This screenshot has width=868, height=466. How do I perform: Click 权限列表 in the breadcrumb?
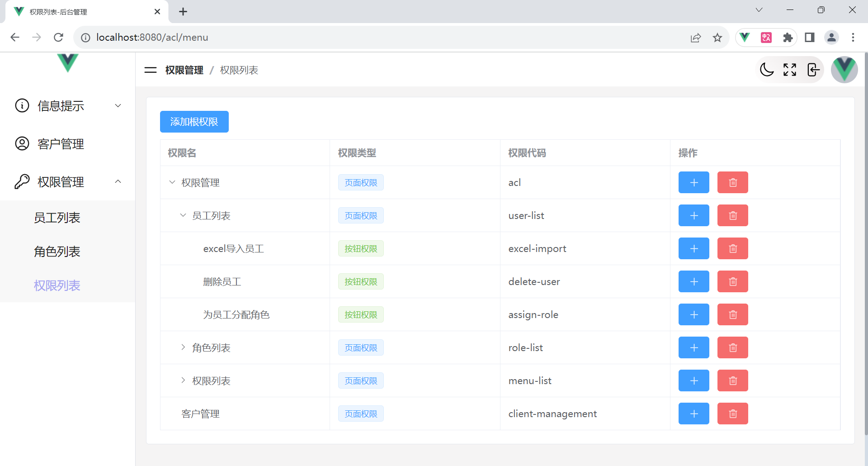coord(239,70)
